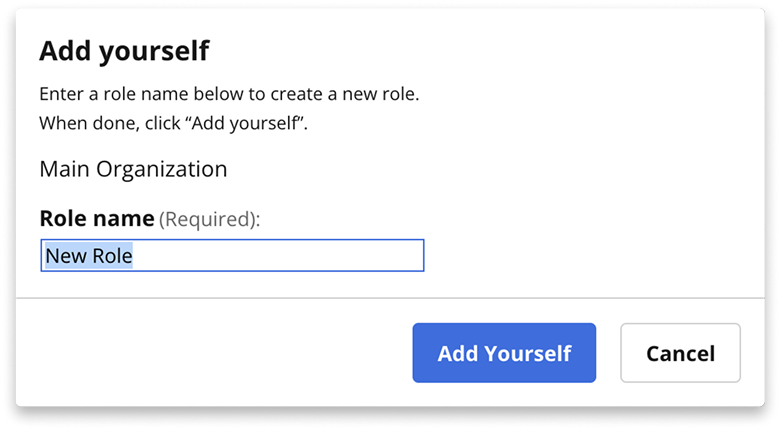780x430 pixels.
Task: Click the horizontal divider above the buttons
Action: (x=390, y=298)
